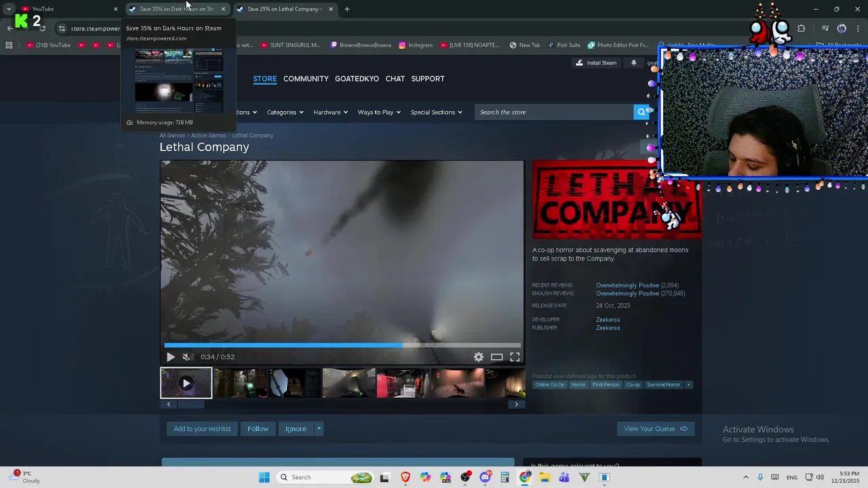View Your Queue button
868x488 pixels.
tap(655, 429)
